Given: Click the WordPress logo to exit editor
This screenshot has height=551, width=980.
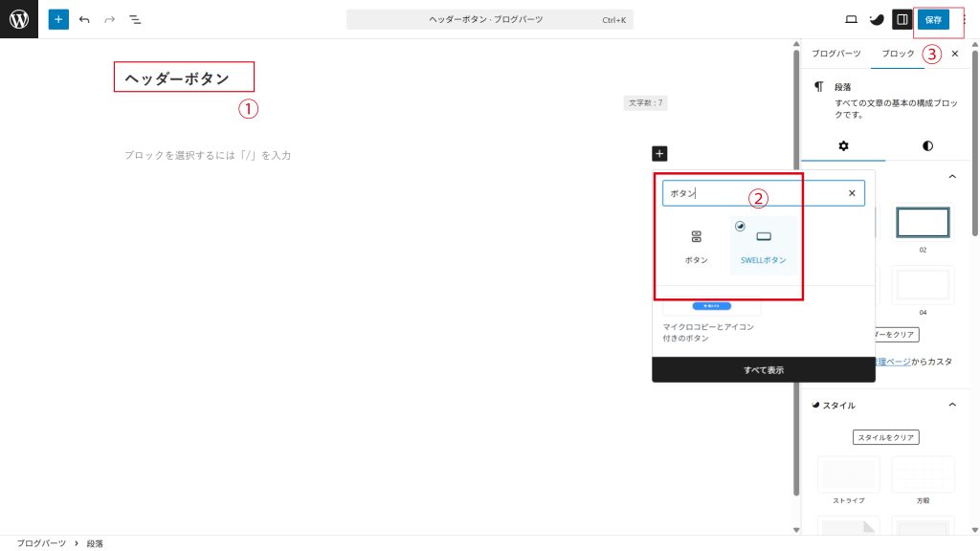Looking at the screenshot, I should tap(19, 19).
